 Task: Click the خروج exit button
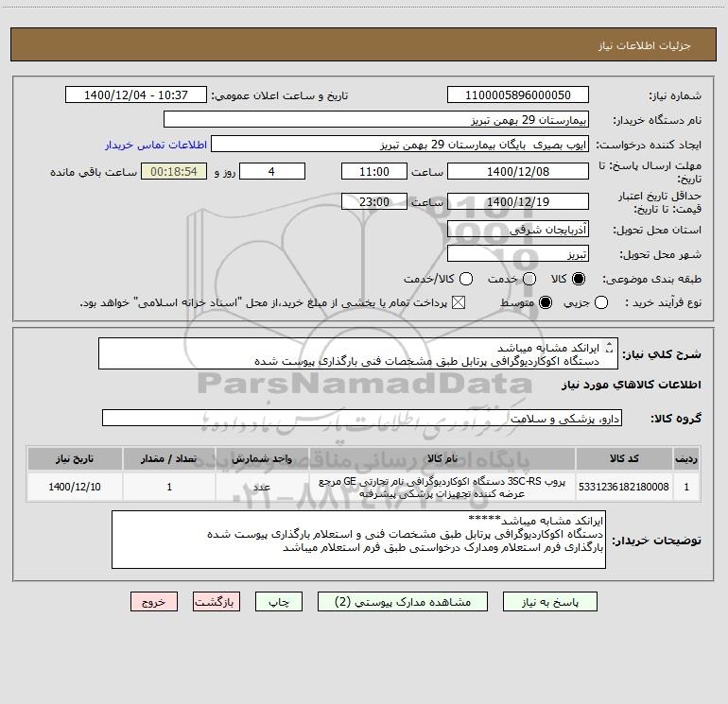tap(154, 602)
